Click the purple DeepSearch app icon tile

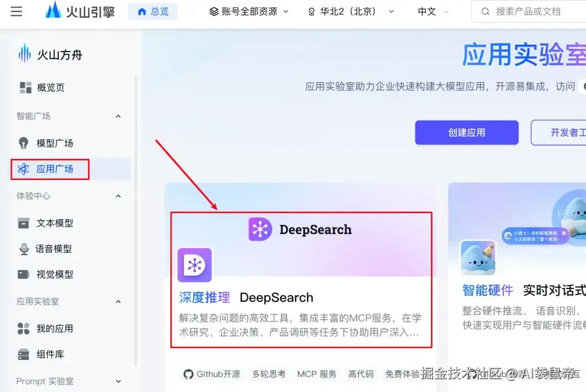click(x=195, y=265)
